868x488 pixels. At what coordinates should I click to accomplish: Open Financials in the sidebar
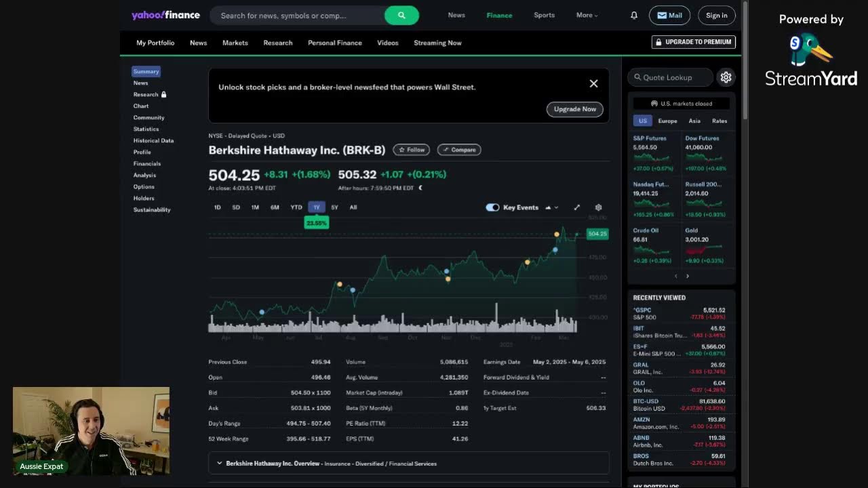[147, 163]
